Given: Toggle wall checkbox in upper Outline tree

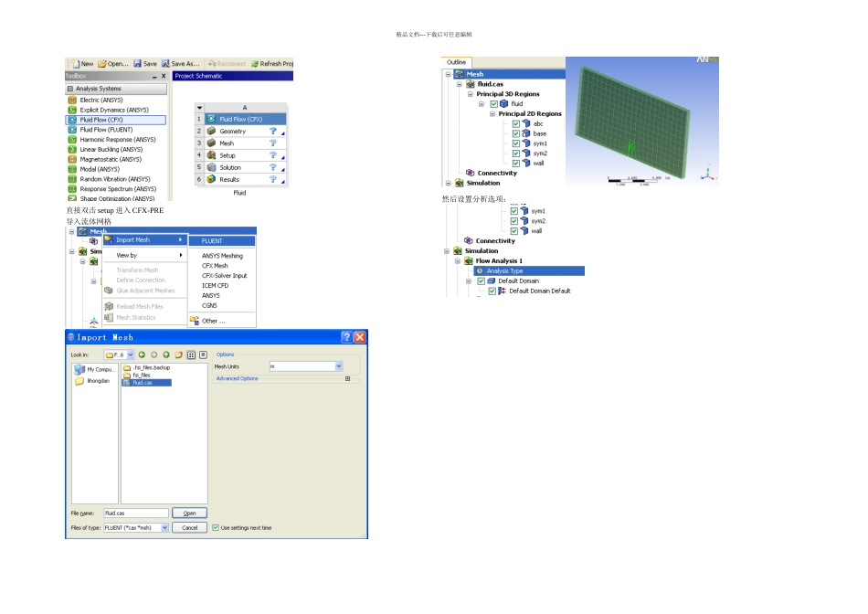Looking at the screenshot, I should (516, 164).
